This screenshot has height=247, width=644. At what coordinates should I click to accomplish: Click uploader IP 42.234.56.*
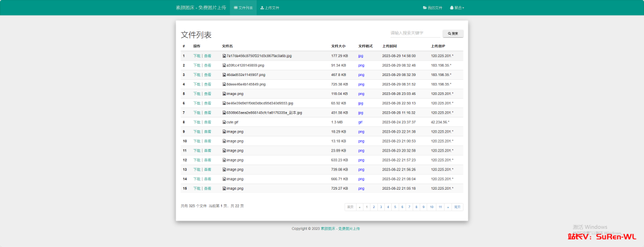(x=440, y=122)
